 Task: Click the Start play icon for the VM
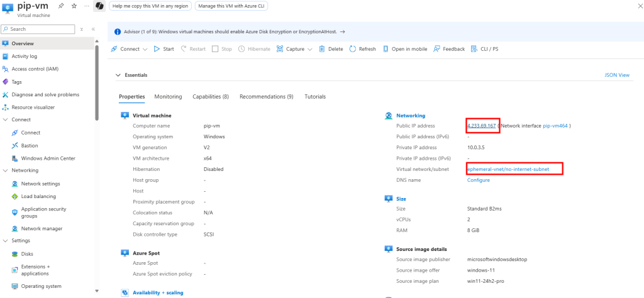157,49
